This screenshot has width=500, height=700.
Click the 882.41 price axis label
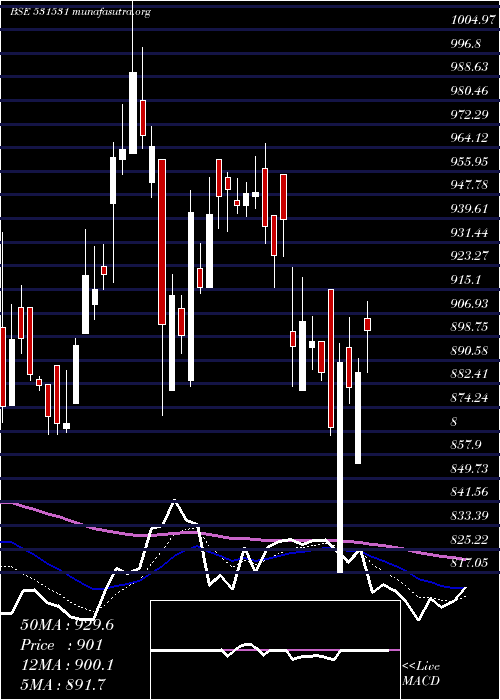[470, 374]
